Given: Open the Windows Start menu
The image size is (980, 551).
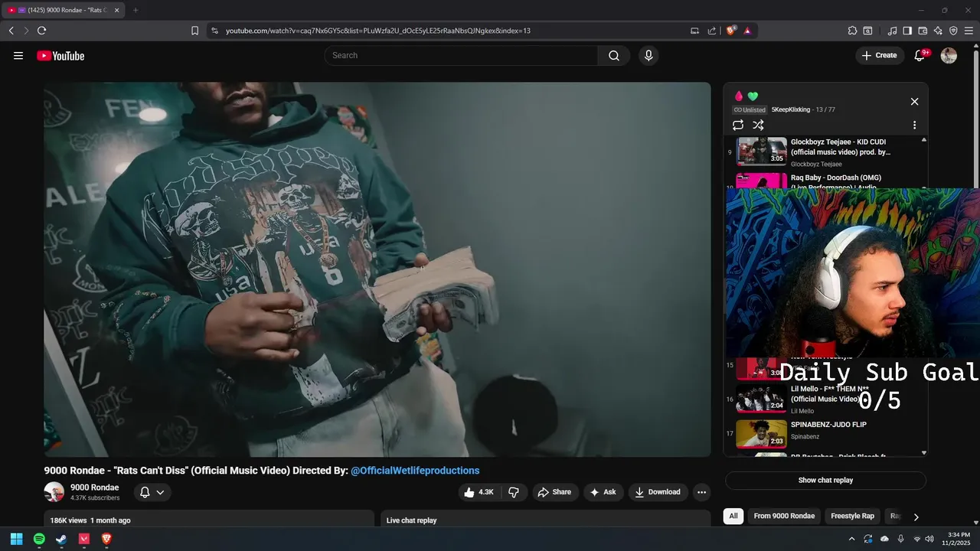Looking at the screenshot, I should (x=16, y=539).
